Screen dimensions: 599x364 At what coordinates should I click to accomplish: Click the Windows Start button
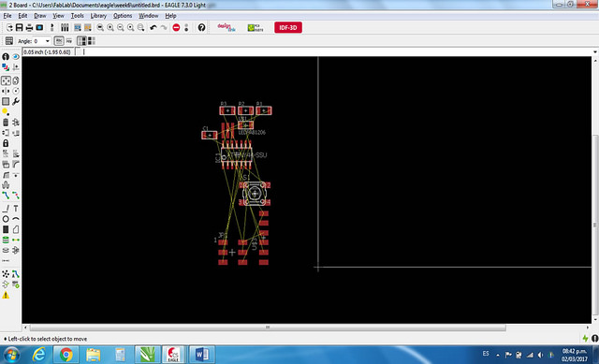(x=11, y=355)
